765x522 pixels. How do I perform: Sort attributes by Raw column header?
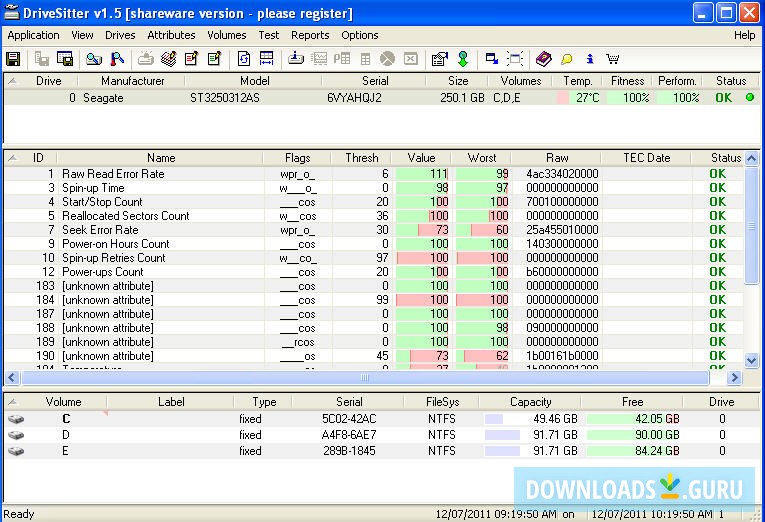(x=557, y=158)
